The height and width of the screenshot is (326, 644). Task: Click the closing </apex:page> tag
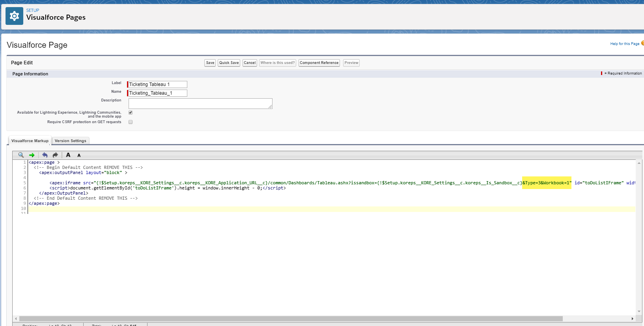pyautogui.click(x=44, y=203)
